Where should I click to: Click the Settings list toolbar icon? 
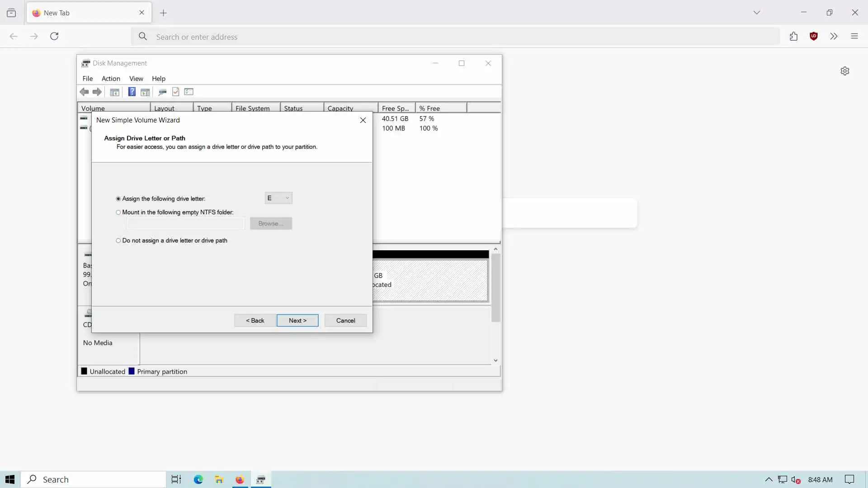(189, 92)
